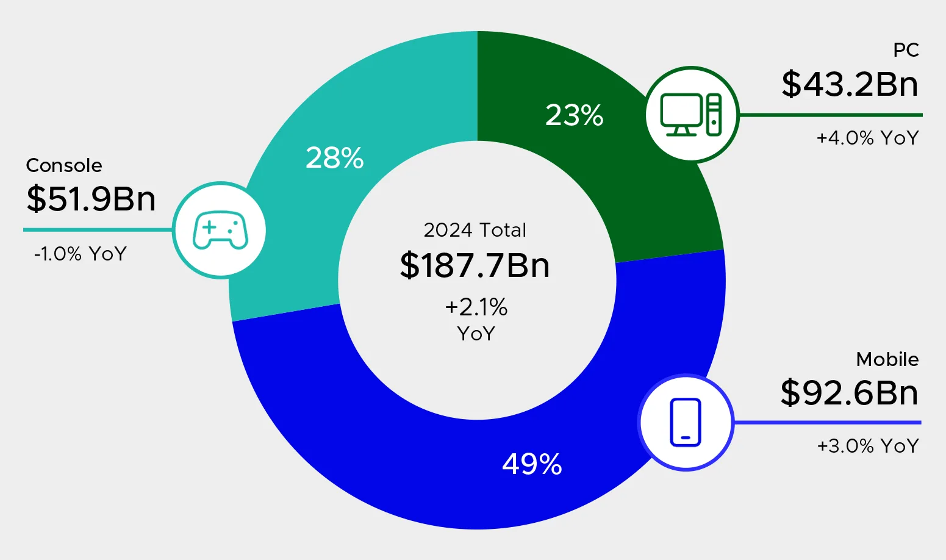Click the Mobile smartphone icon
This screenshot has width=946, height=560.
[686, 422]
